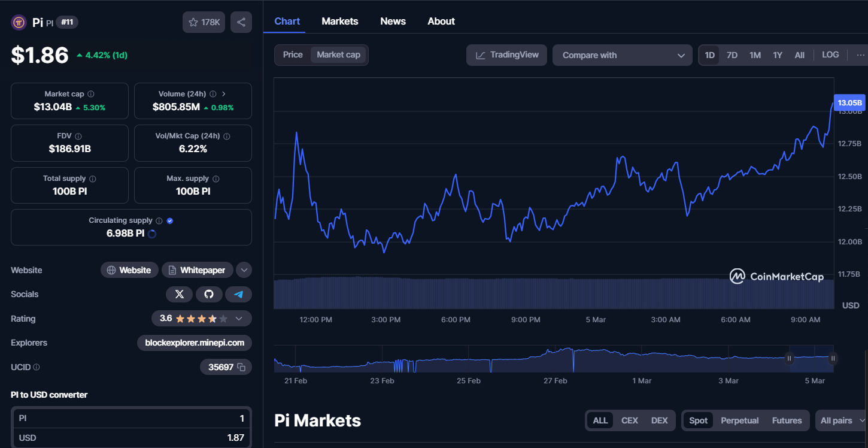Open the Chart tab
The width and height of the screenshot is (868, 448).
pyautogui.click(x=287, y=21)
